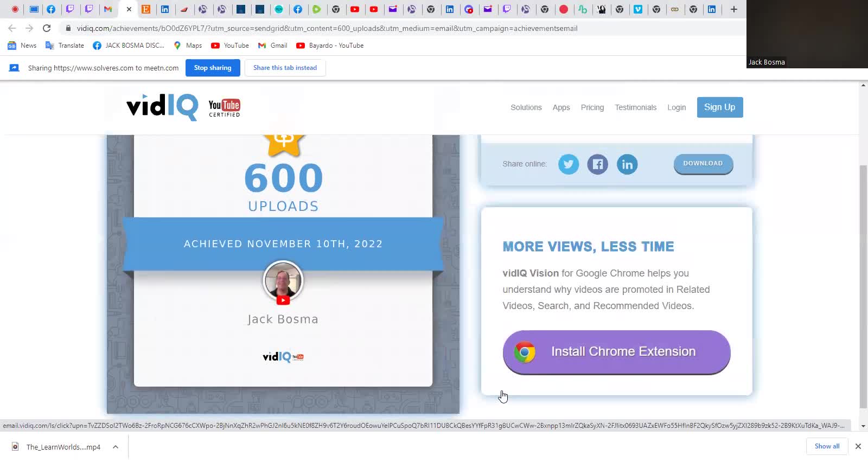Open the Apps menu item

(561, 107)
